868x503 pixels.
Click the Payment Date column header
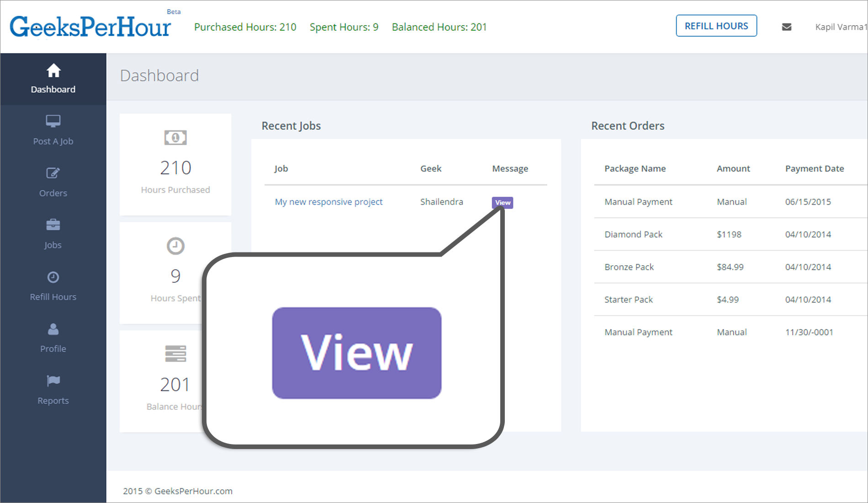pos(815,169)
